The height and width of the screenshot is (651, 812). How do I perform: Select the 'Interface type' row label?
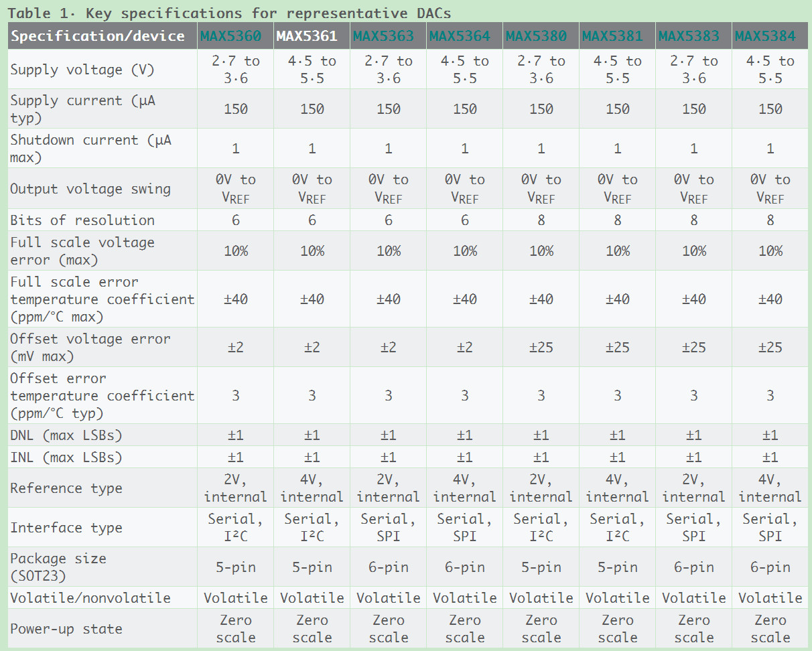click(66, 528)
